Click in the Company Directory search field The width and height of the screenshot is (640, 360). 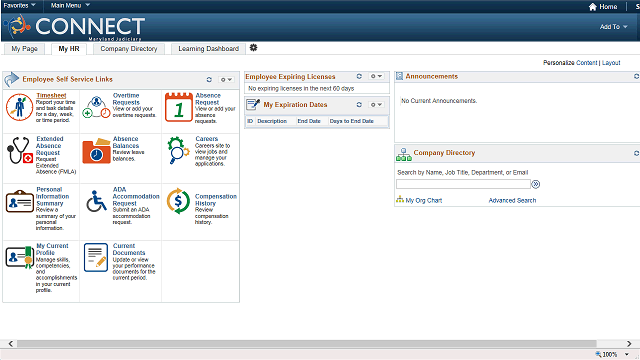[463, 184]
